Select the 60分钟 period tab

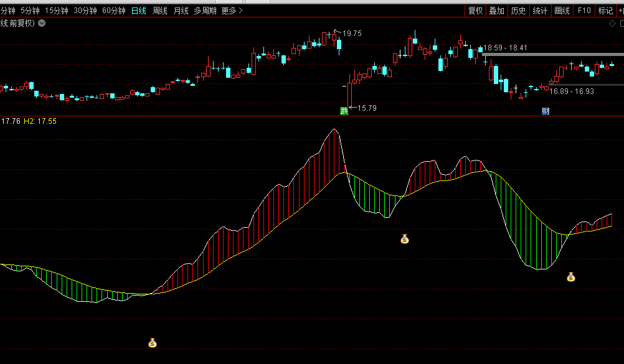coord(113,11)
